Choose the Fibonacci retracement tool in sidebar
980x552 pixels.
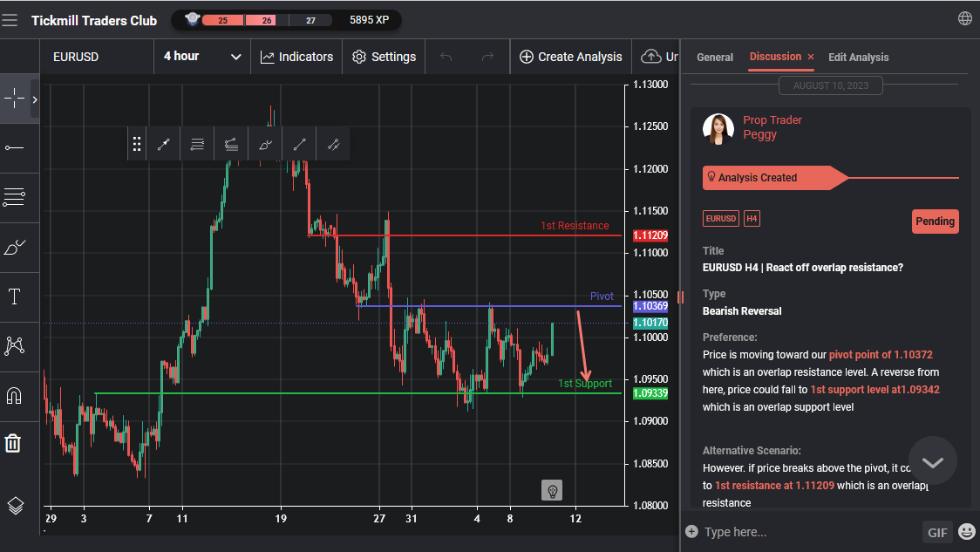14,198
